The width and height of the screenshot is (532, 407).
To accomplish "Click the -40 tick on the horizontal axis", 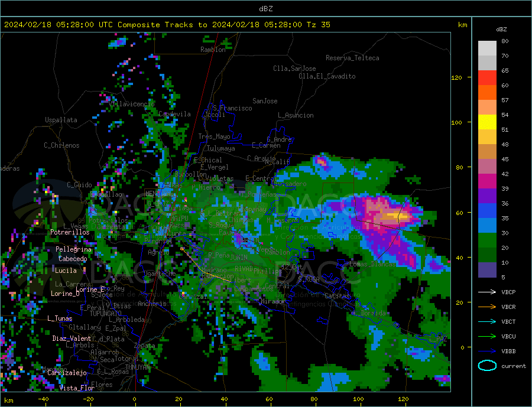I will tap(43, 399).
